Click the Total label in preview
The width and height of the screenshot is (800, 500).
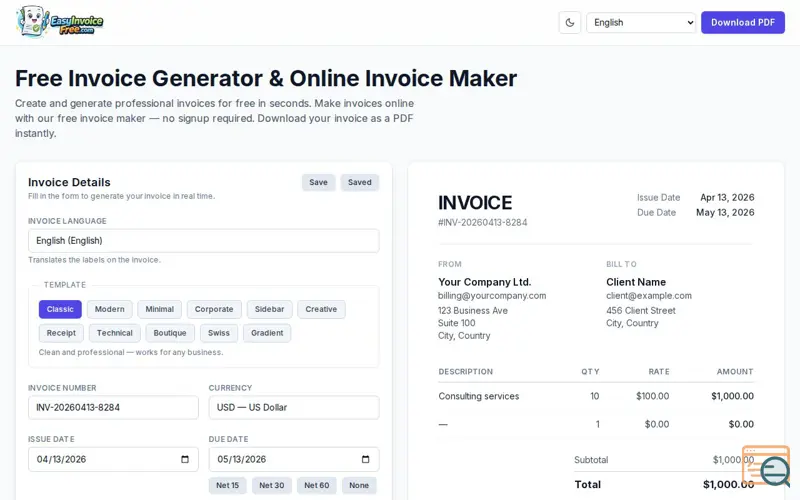tap(588, 485)
